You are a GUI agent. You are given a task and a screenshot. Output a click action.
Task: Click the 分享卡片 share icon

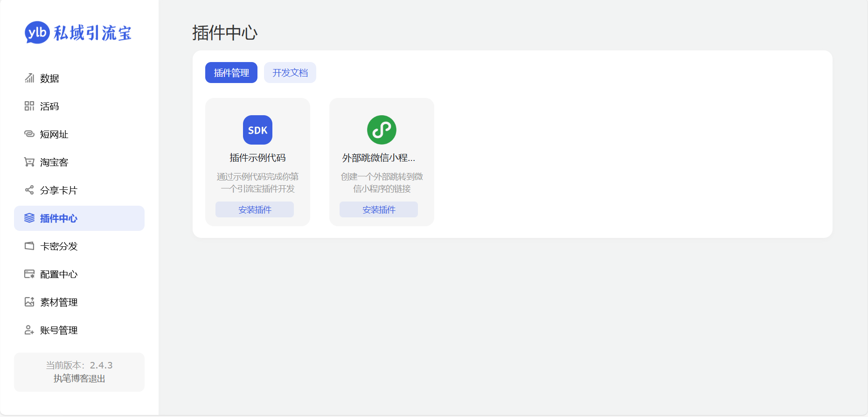pyautogui.click(x=29, y=190)
